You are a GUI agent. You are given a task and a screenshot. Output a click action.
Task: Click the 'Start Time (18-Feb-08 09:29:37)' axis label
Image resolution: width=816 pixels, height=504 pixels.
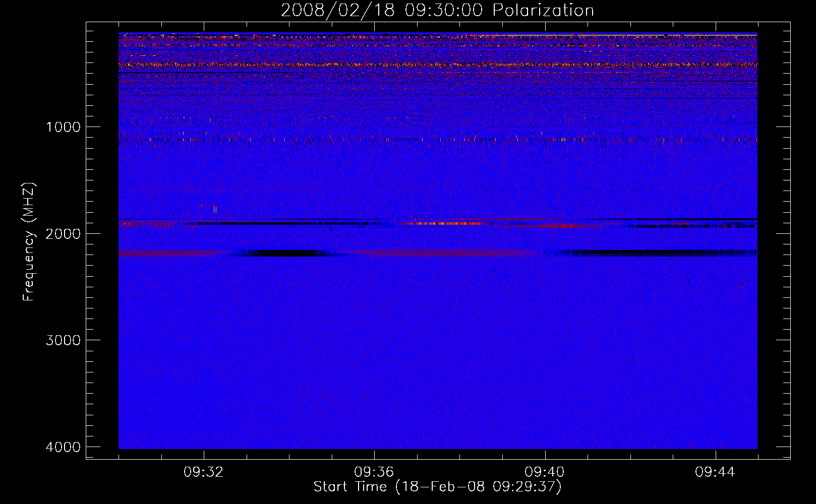click(437, 487)
